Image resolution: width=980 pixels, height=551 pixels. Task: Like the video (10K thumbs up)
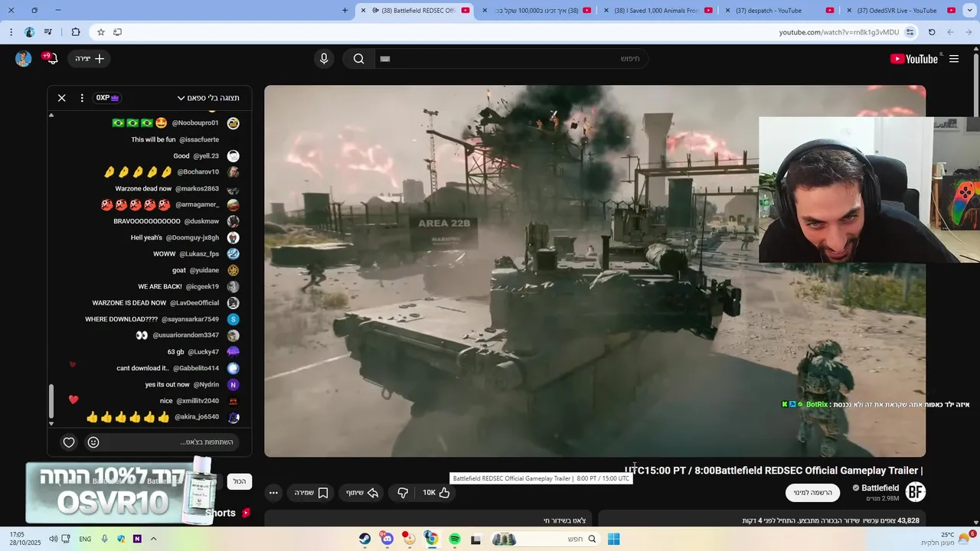(436, 493)
